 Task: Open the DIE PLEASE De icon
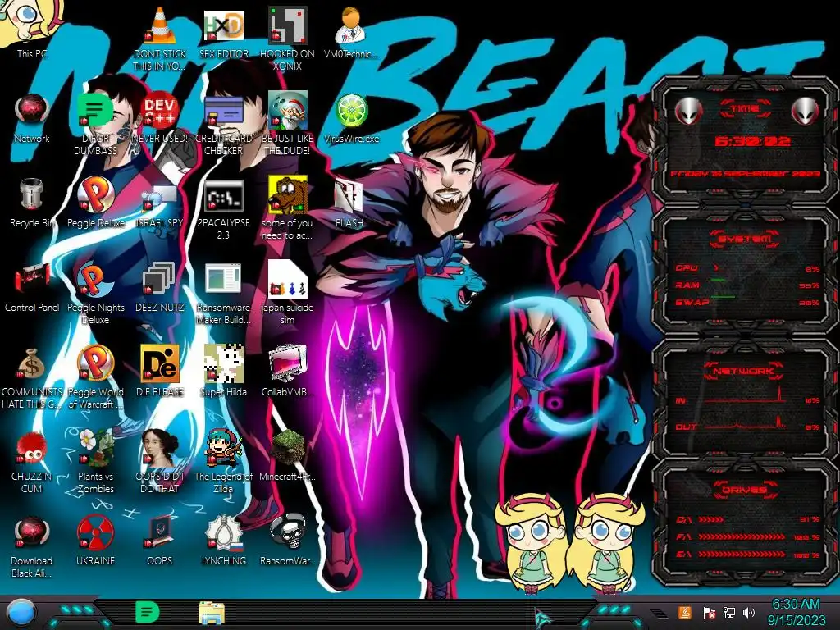[x=160, y=363]
